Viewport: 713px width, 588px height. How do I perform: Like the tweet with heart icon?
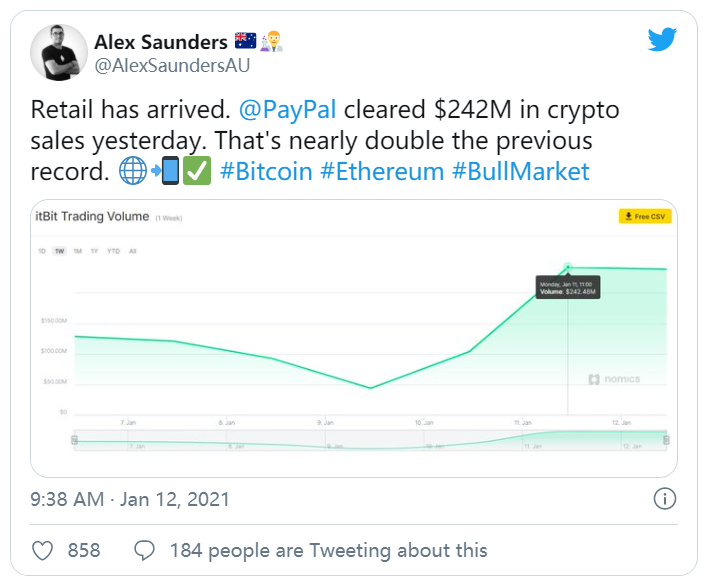[43, 550]
